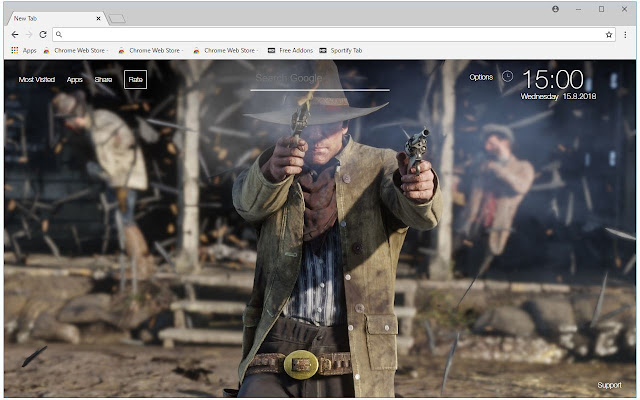The height and width of the screenshot is (400, 640).
Task: Click the Search Google field
Action: 320,80
